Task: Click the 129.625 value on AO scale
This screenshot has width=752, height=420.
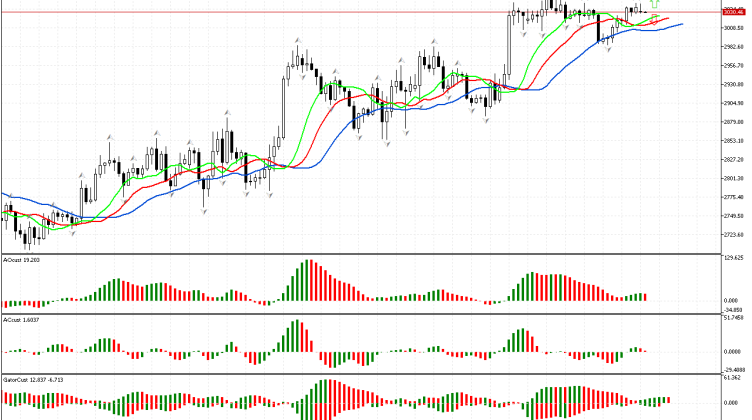Action: 735,258
